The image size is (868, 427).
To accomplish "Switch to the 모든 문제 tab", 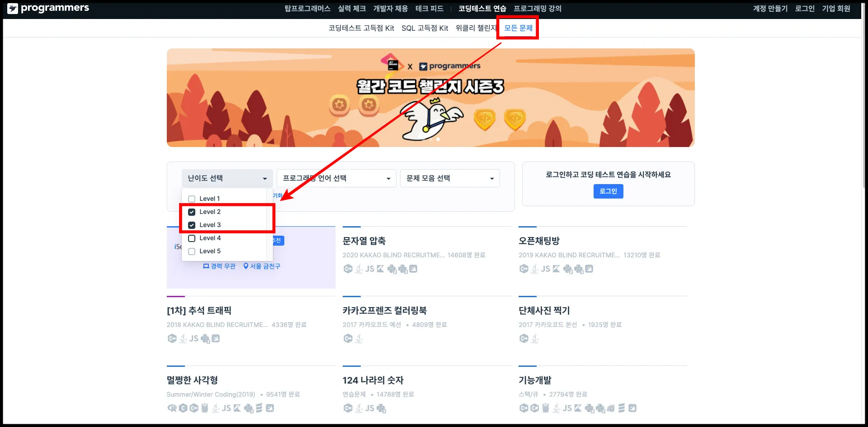I will (518, 28).
